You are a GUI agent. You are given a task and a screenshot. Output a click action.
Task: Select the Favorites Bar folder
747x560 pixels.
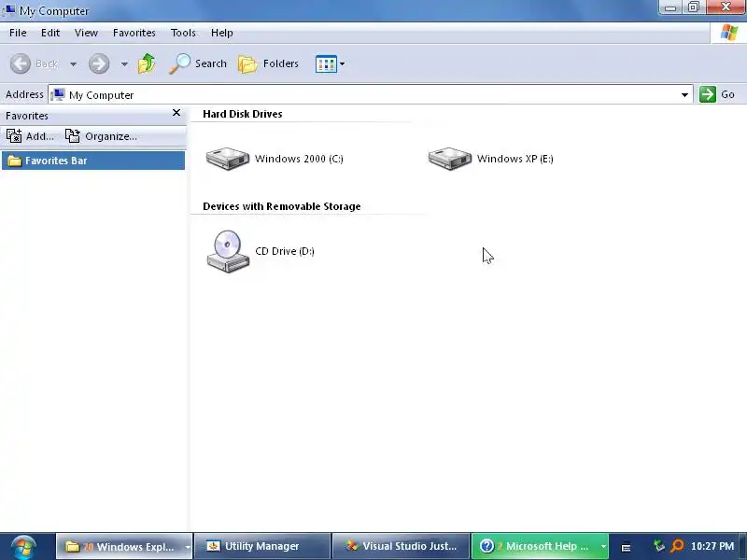tap(93, 161)
